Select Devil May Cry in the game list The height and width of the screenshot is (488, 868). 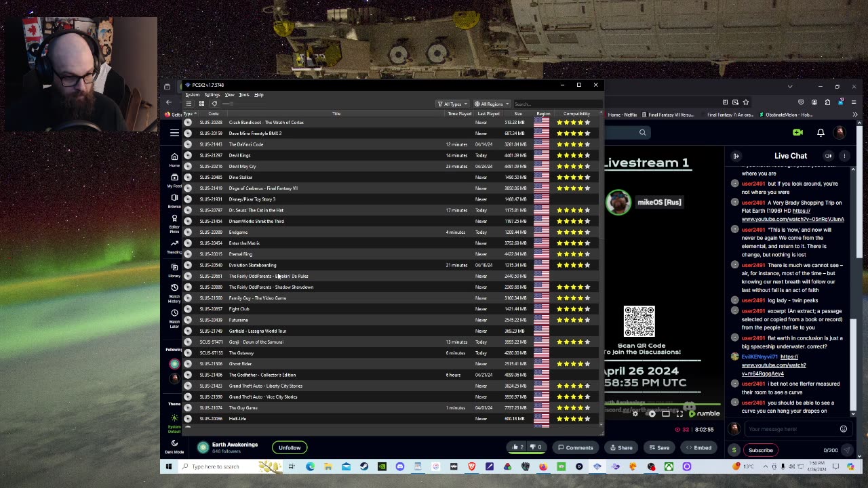point(390,166)
